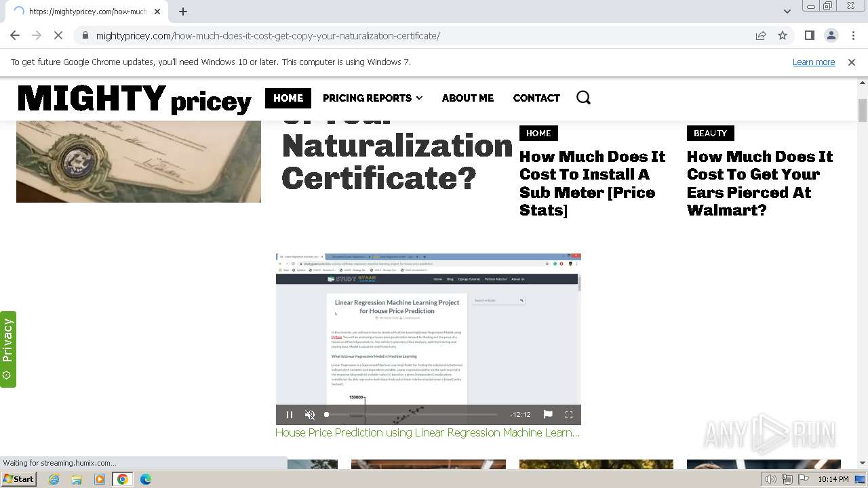Open the Windows Start menu
Viewport: 868px width, 488px height.
(18, 479)
